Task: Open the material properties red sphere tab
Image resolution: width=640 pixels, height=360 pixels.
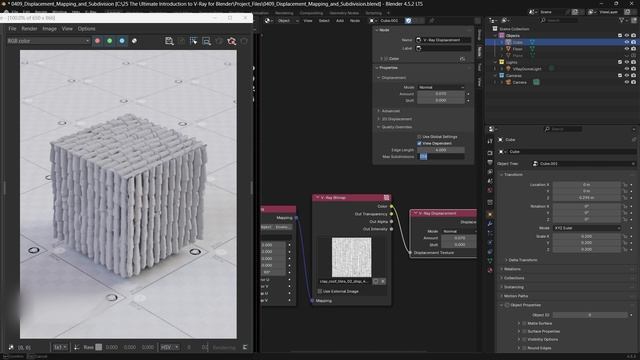Action: click(x=490, y=270)
